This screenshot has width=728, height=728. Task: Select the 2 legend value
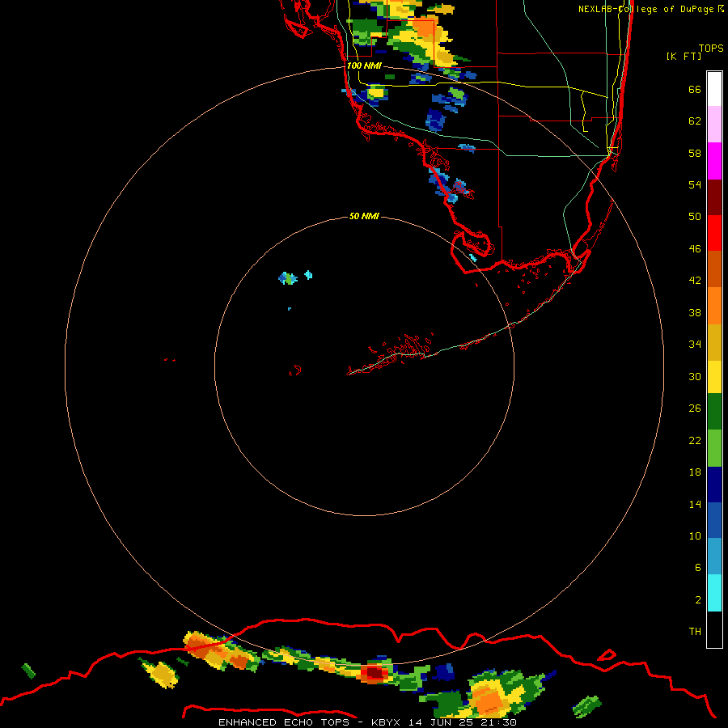[698, 600]
